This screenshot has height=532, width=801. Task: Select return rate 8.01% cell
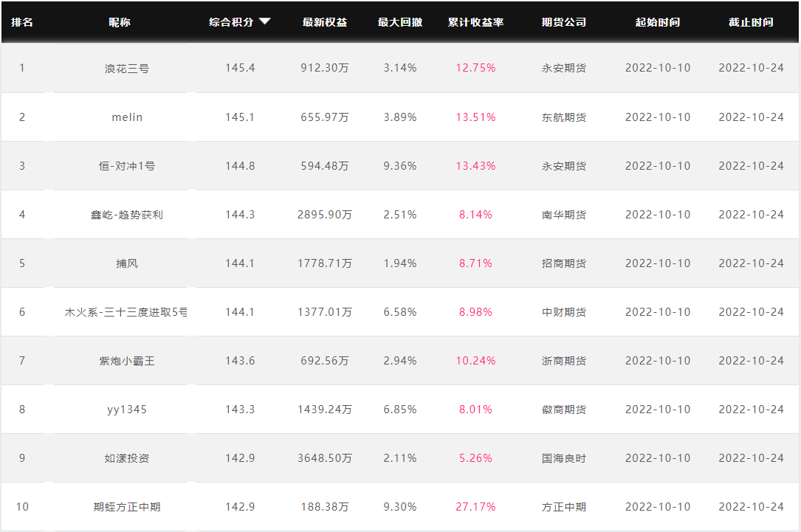(475, 410)
